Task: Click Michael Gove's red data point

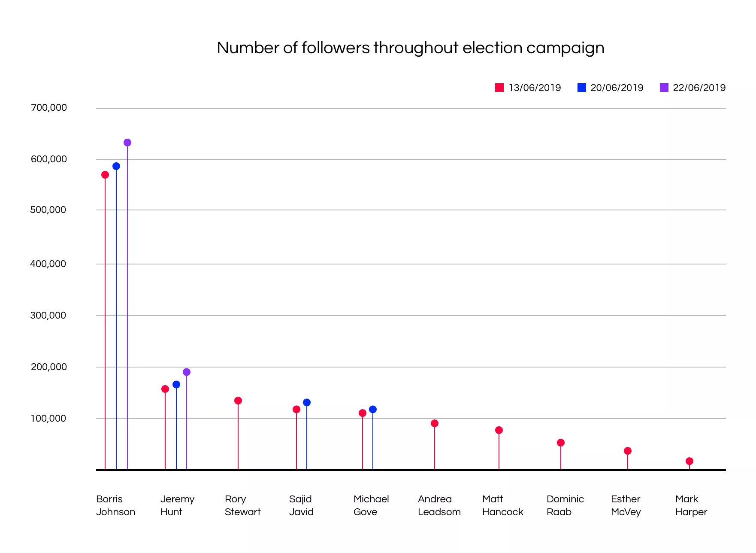Action: [363, 413]
